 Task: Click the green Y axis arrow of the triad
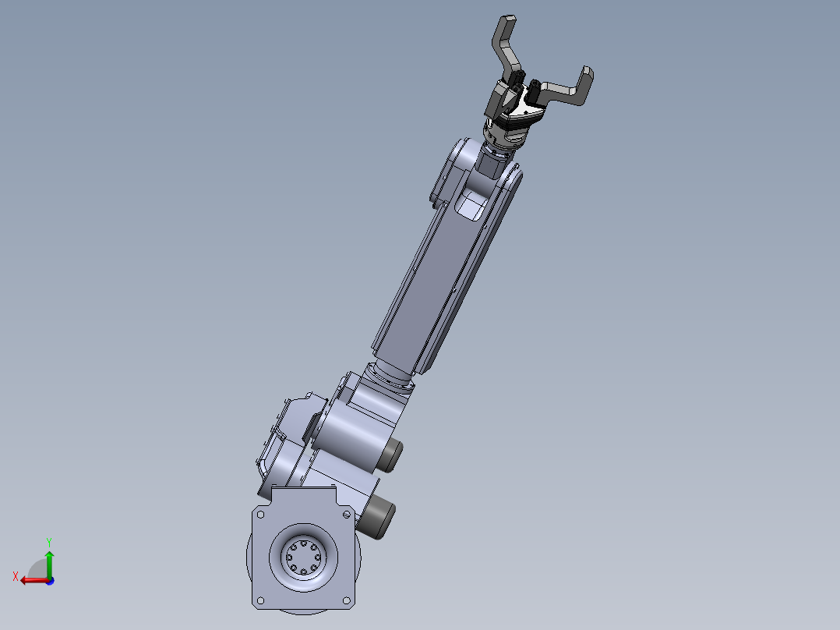point(49,564)
